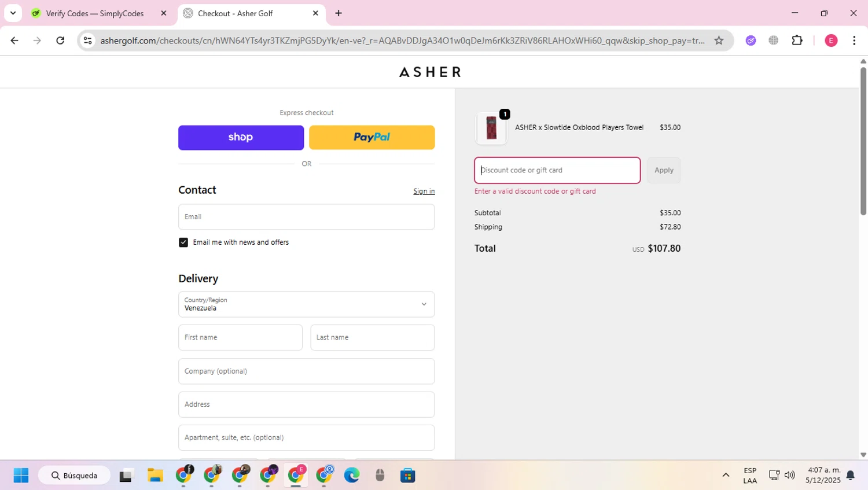Expand the Country/Region dropdown
This screenshot has width=868, height=490.
click(306, 304)
